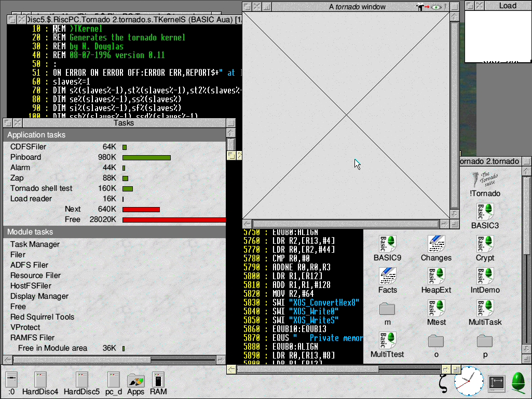Select the HeapExt BASIC file

point(436,277)
